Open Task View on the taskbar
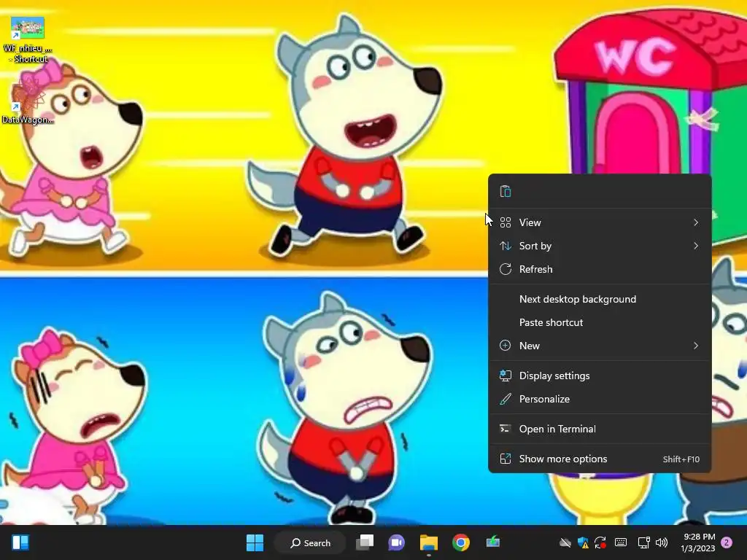747x560 pixels. pos(365,542)
